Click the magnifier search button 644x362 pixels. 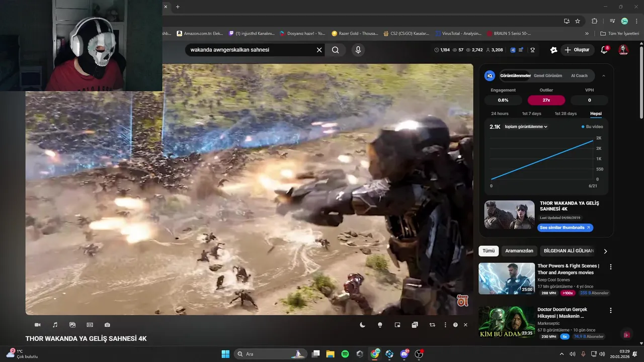(336, 50)
